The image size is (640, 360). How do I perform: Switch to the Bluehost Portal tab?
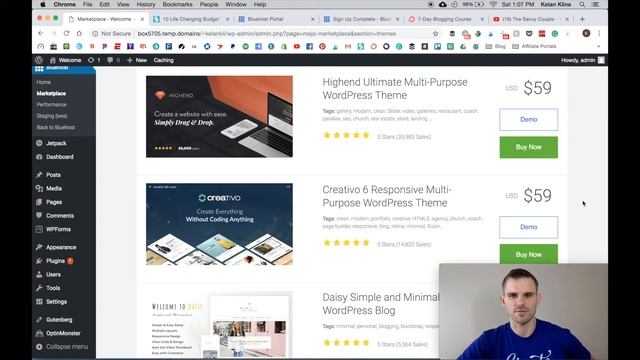[276, 19]
